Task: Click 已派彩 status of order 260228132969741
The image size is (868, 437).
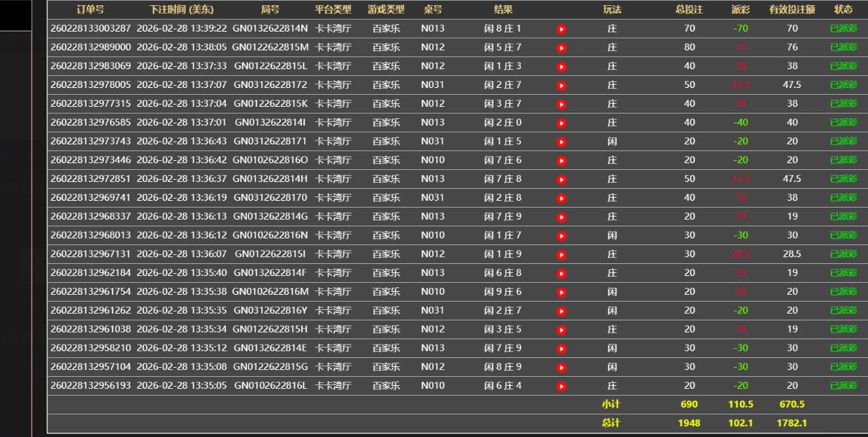Action: [843, 198]
